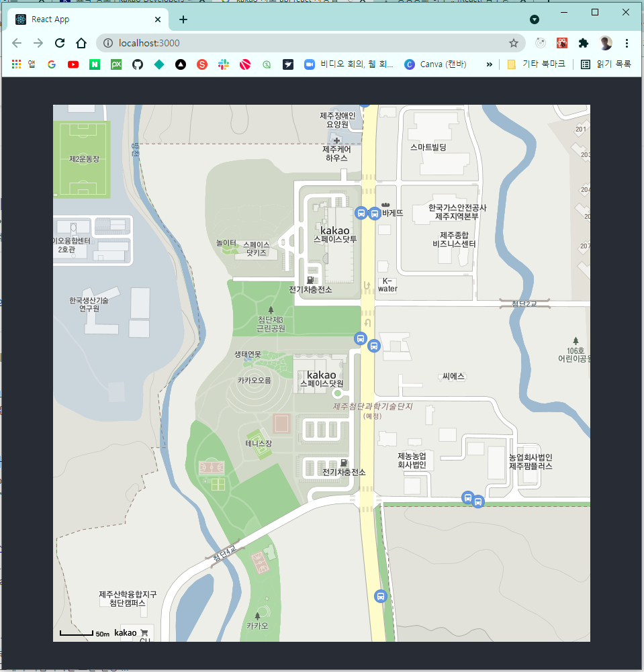This screenshot has height=672, width=644.
Task: Open the browser home page icon
Action: coord(81,43)
